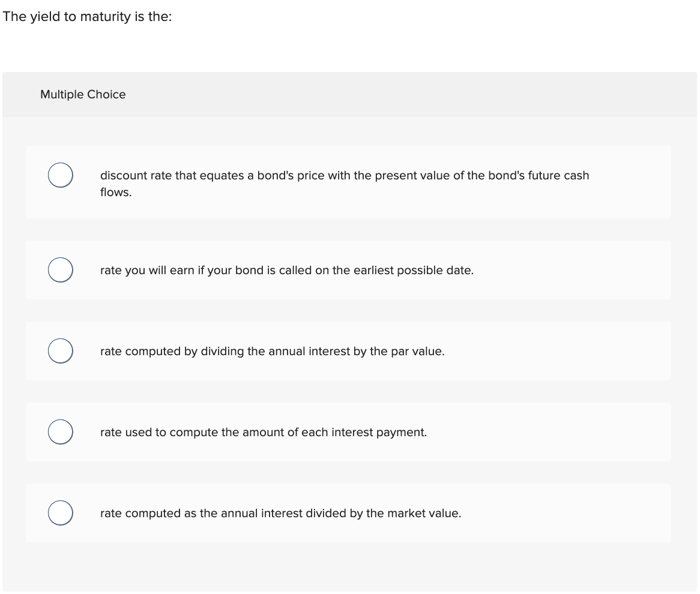Click the word 'flows' in the first answer
This screenshot has width=700, height=594.
pyautogui.click(x=115, y=192)
